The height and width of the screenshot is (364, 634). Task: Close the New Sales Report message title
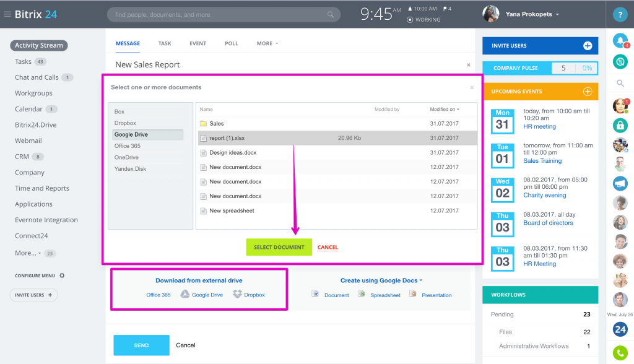coord(469,65)
